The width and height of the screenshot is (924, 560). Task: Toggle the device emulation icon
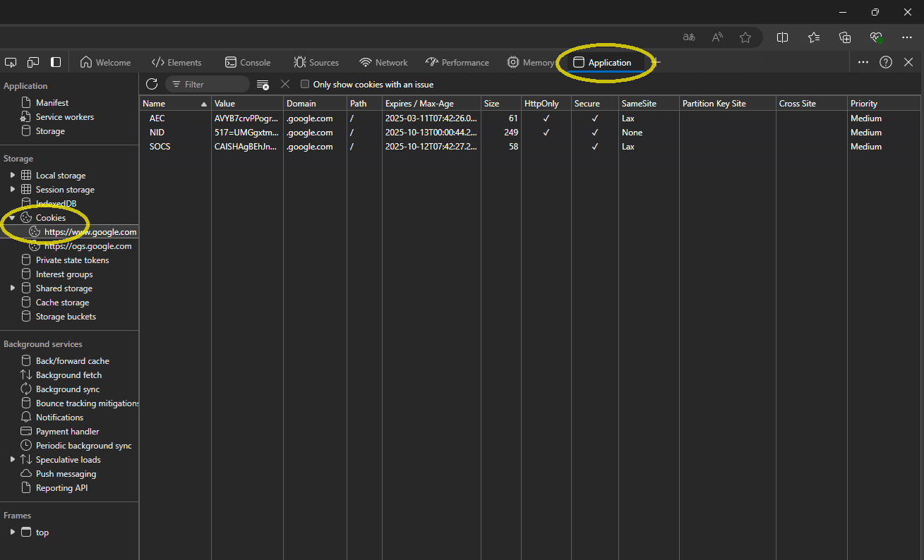point(32,62)
